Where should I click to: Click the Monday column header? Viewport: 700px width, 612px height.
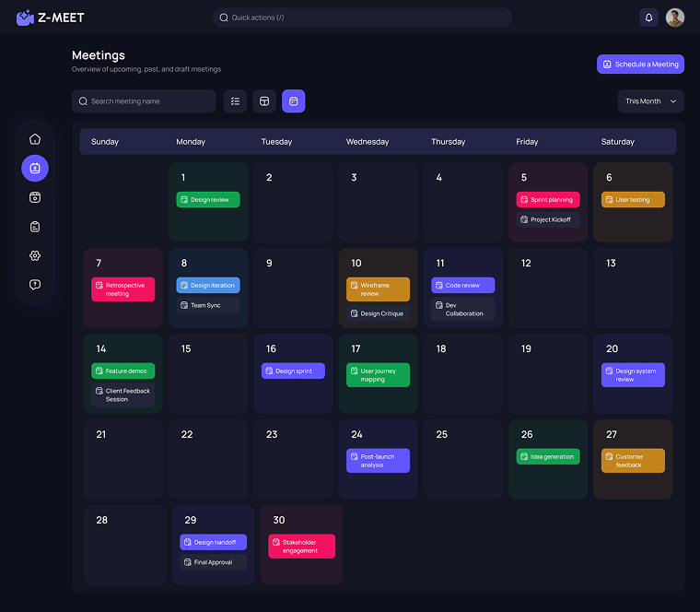(191, 142)
